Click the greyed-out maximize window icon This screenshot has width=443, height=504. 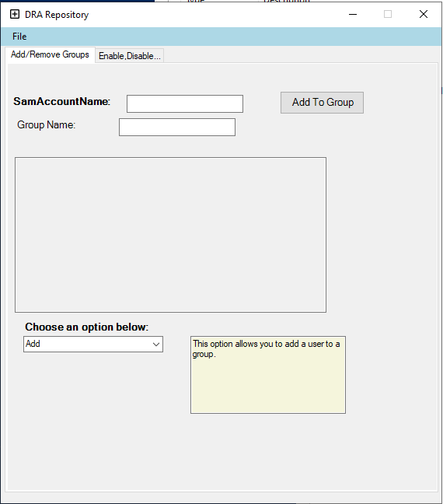[x=388, y=14]
